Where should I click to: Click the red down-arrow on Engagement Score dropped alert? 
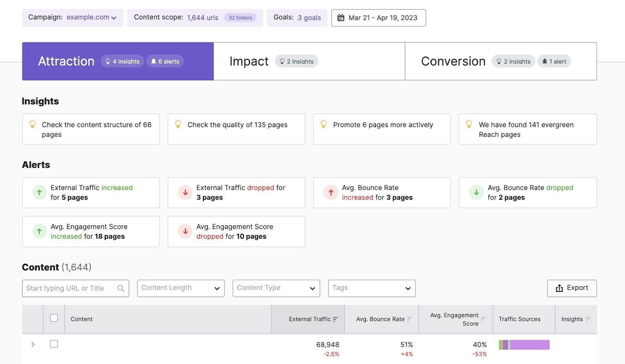[185, 231]
